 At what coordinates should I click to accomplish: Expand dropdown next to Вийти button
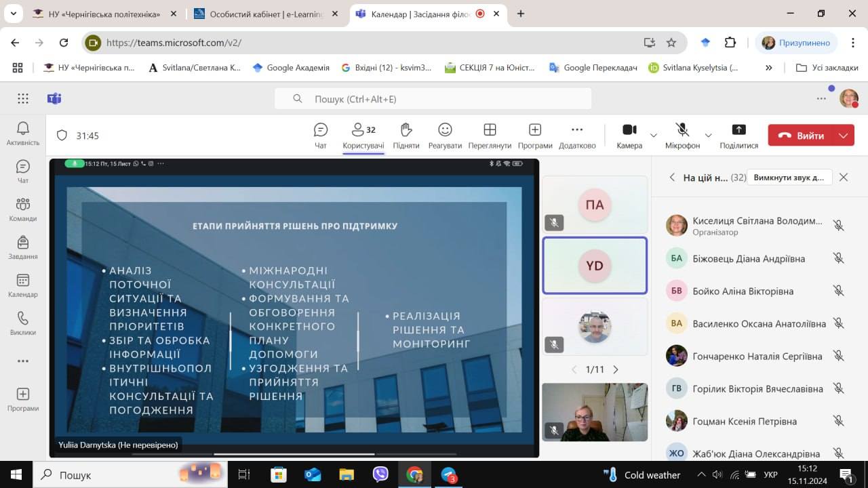coord(844,136)
